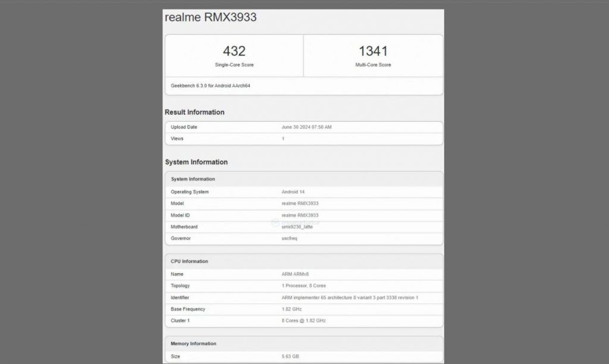Click the System Information table header
The width and height of the screenshot is (609, 364).
coord(193,179)
